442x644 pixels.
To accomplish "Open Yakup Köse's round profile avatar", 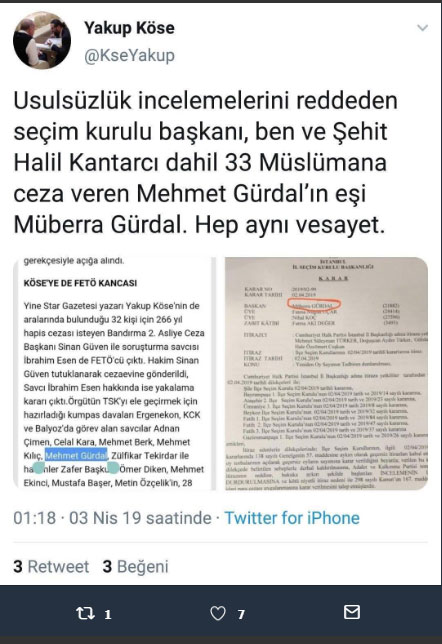I will 42,40.
